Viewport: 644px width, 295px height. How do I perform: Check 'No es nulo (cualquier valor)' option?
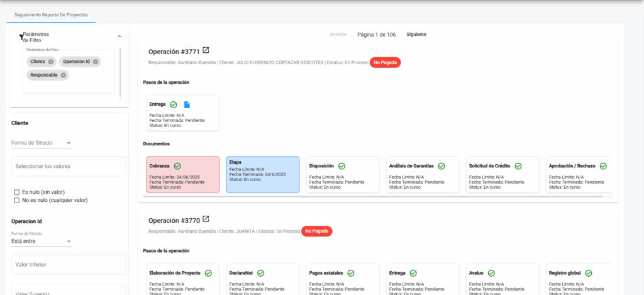[x=17, y=200]
